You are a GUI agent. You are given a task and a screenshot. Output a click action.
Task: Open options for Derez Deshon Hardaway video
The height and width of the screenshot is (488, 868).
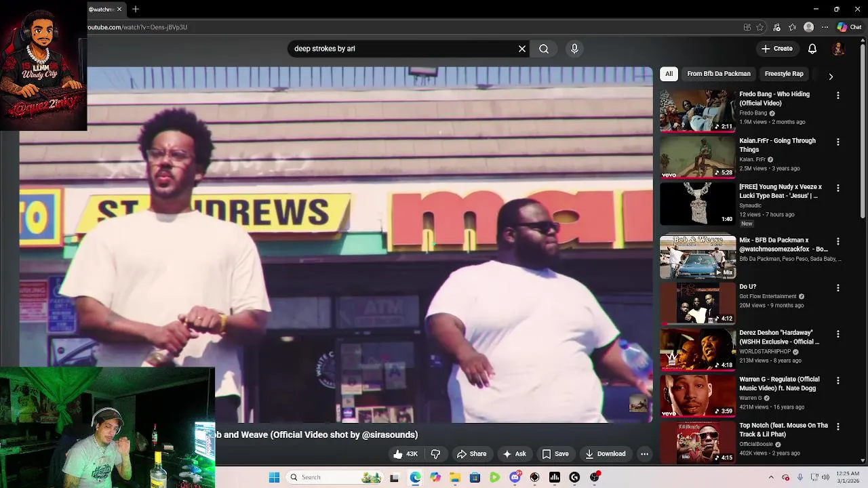pos(838,334)
